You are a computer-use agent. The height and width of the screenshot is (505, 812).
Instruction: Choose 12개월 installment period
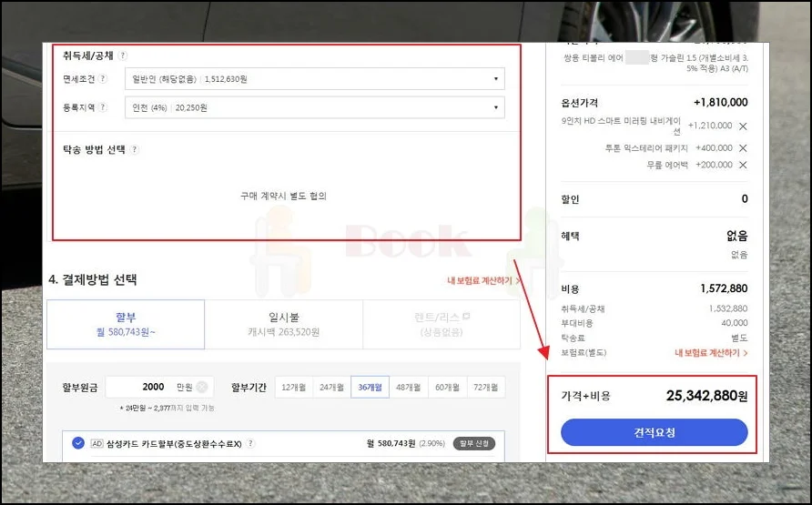pos(294,387)
